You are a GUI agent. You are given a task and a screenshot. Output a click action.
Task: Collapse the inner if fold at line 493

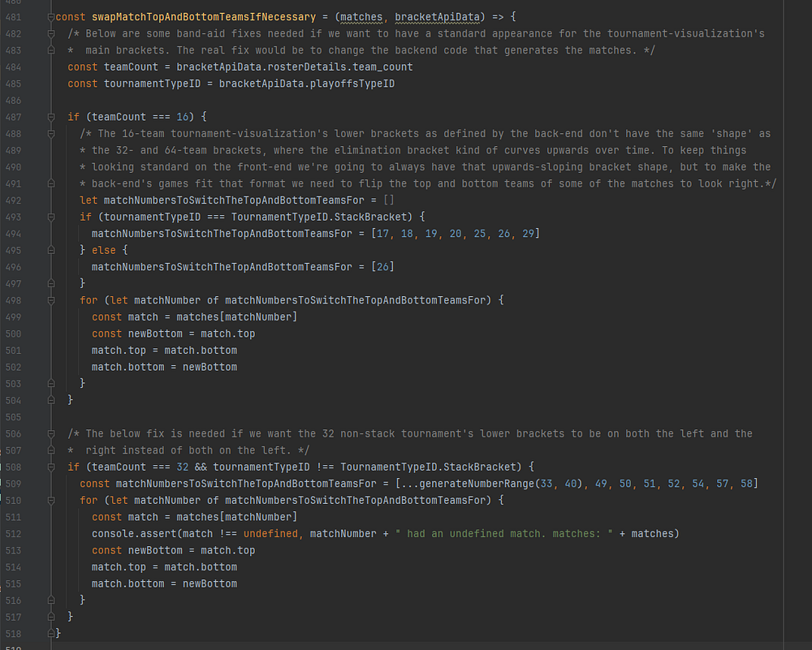51,217
